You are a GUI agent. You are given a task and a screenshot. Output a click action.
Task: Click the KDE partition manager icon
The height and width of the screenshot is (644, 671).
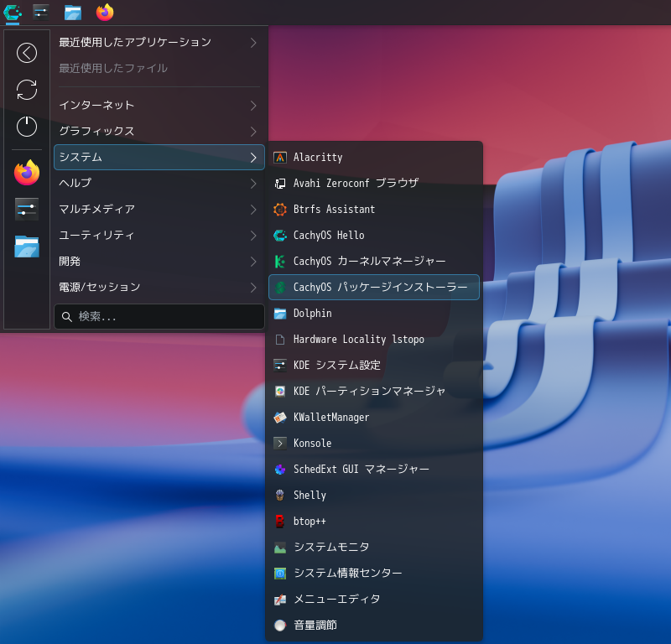280,392
